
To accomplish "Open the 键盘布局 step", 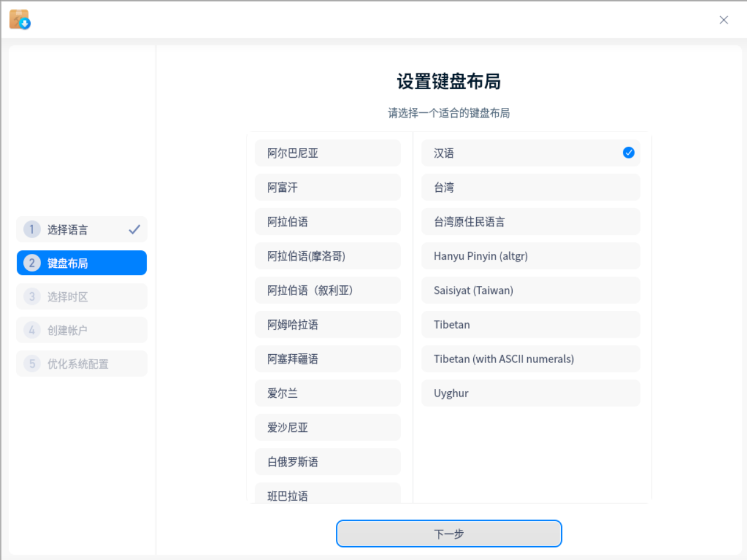I will click(x=81, y=263).
